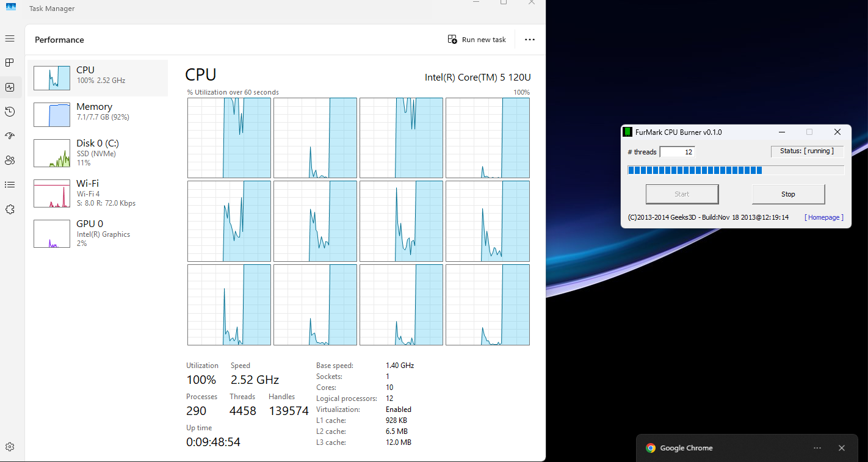Click the Threads count 4458

[243, 411]
